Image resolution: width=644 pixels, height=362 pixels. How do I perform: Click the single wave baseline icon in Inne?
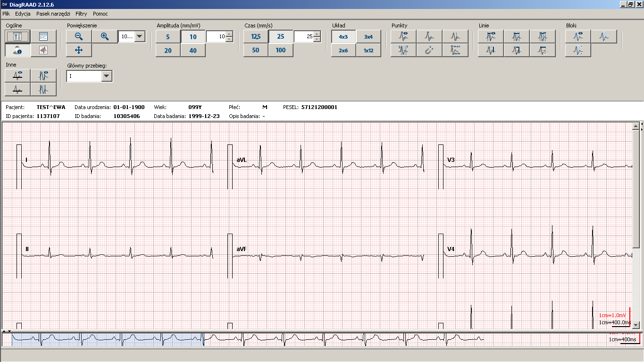(x=18, y=89)
